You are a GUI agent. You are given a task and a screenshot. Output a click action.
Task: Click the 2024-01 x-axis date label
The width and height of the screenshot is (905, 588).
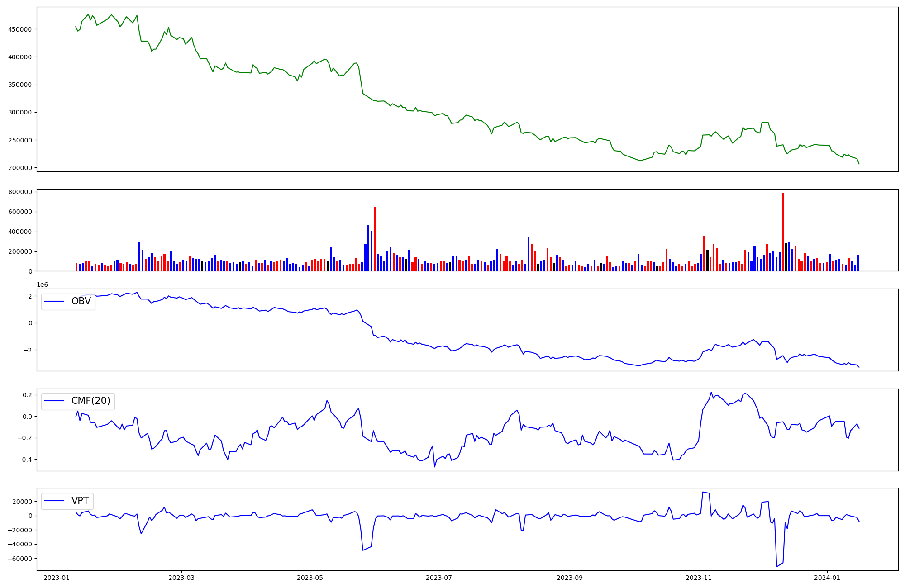827,578
